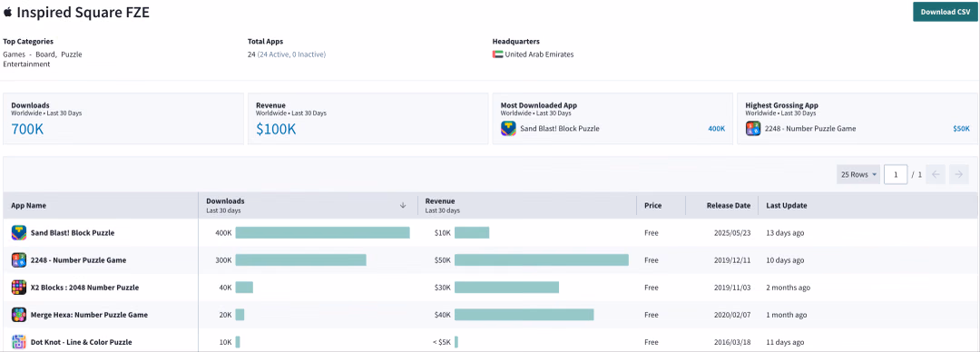Open Dot Knot - Line & Color Puzzle link
This screenshot has width=980, height=352.
point(82,342)
